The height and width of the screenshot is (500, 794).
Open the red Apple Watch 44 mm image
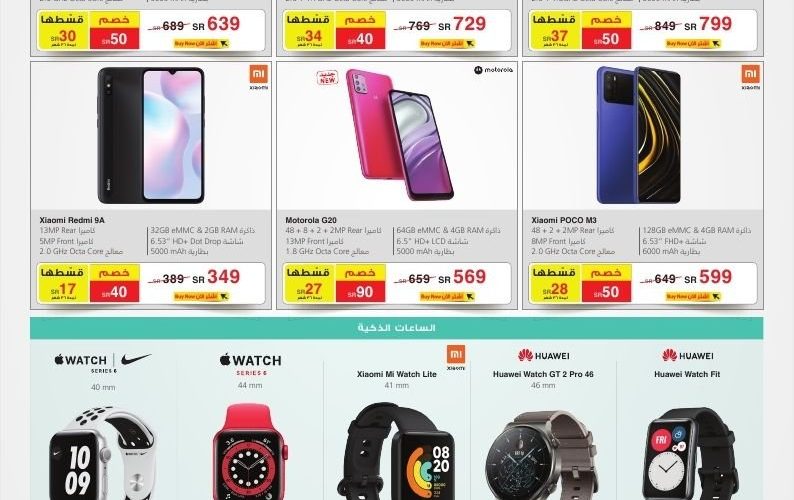(x=251, y=452)
